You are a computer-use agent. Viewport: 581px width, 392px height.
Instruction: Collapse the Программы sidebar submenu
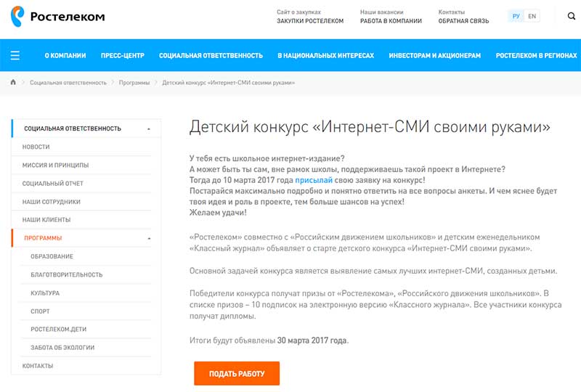tap(149, 238)
